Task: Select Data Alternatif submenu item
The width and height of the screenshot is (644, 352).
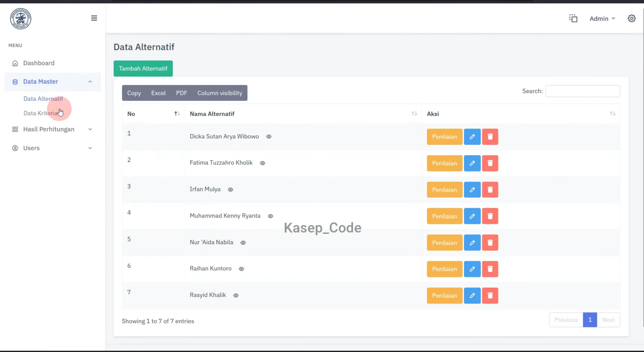Action: [43, 99]
